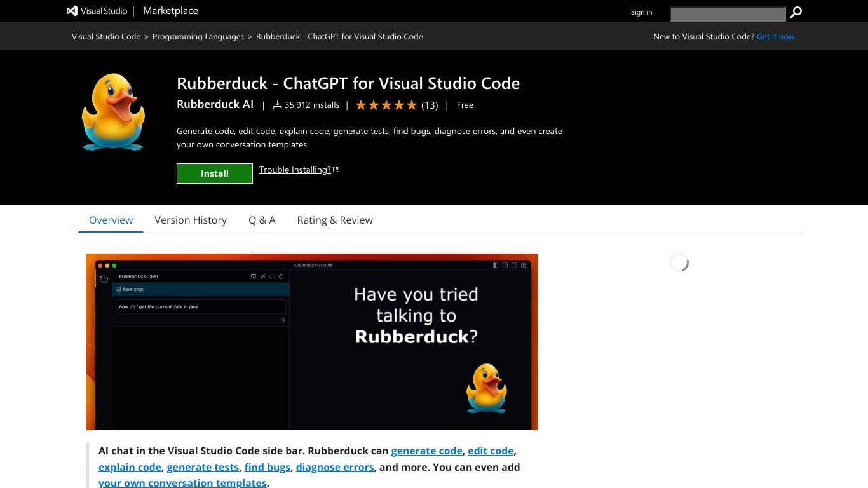Click the installs download icon

[x=277, y=105]
